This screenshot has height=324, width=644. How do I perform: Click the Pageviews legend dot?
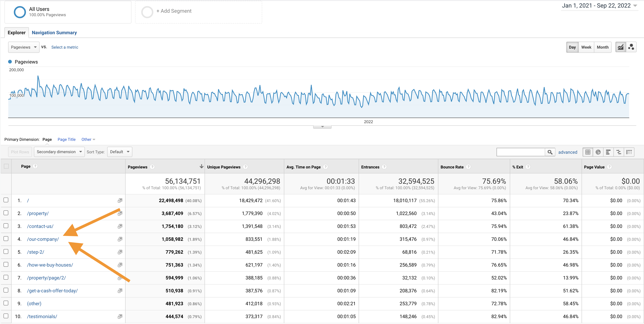coord(10,62)
